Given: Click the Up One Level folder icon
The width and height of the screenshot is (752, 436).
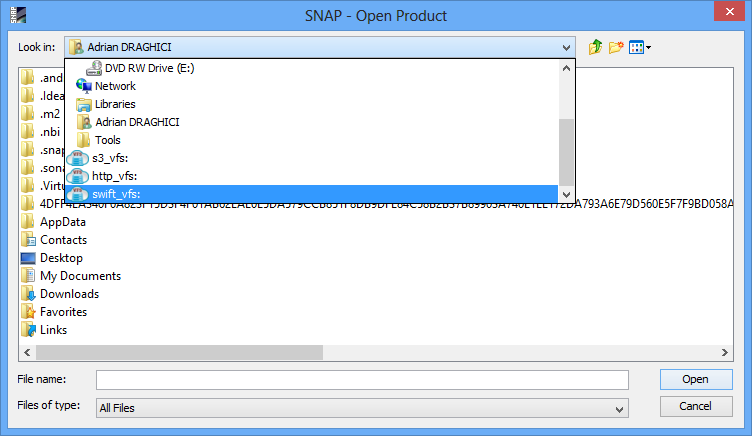Looking at the screenshot, I should point(595,47).
